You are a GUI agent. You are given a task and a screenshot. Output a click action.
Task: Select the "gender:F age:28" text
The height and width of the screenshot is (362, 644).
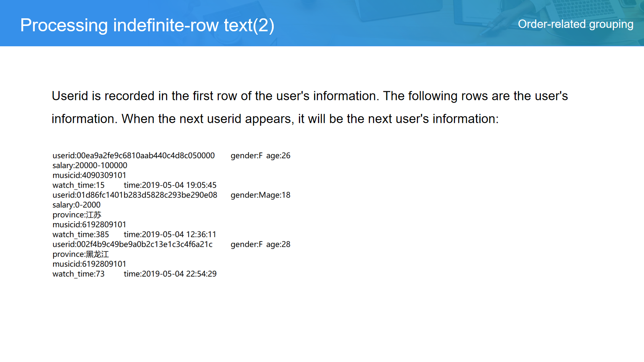[x=260, y=244]
